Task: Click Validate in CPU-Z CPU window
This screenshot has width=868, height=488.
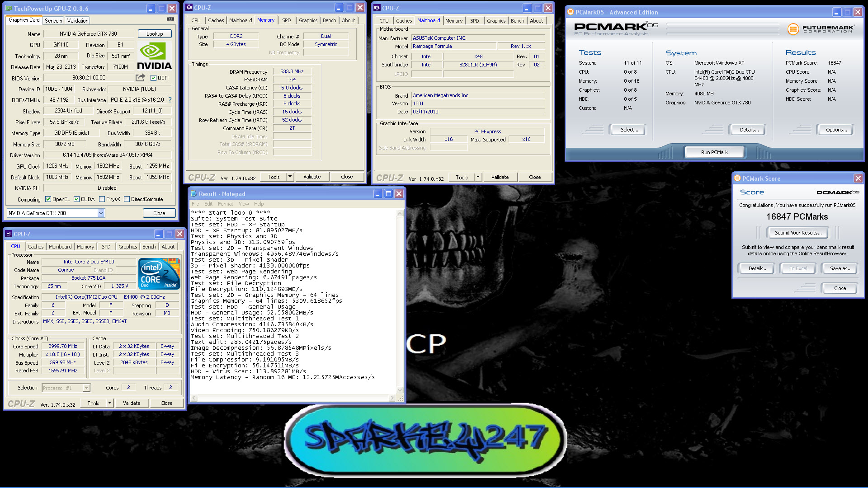Action: pos(132,403)
